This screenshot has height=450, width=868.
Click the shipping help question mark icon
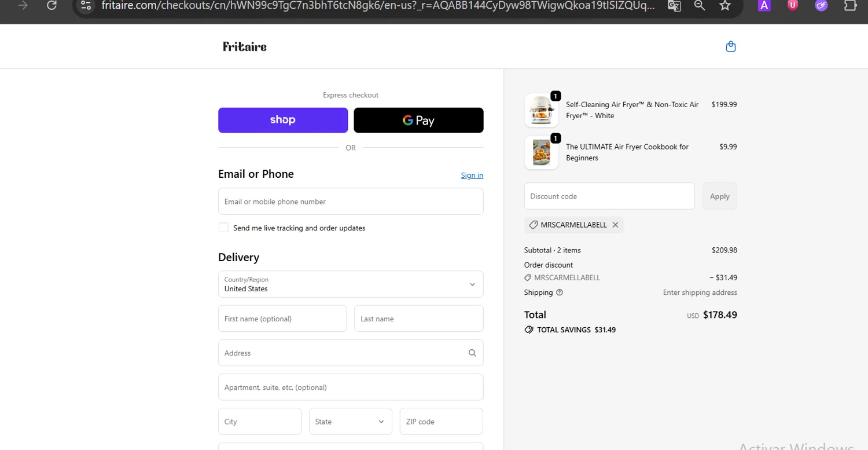point(560,292)
